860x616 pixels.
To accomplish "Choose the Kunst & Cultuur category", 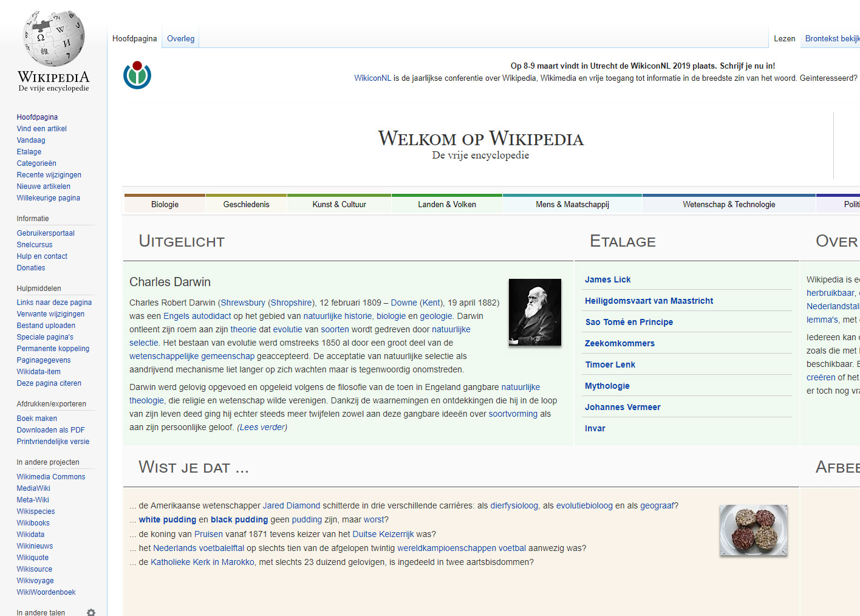I will (339, 205).
